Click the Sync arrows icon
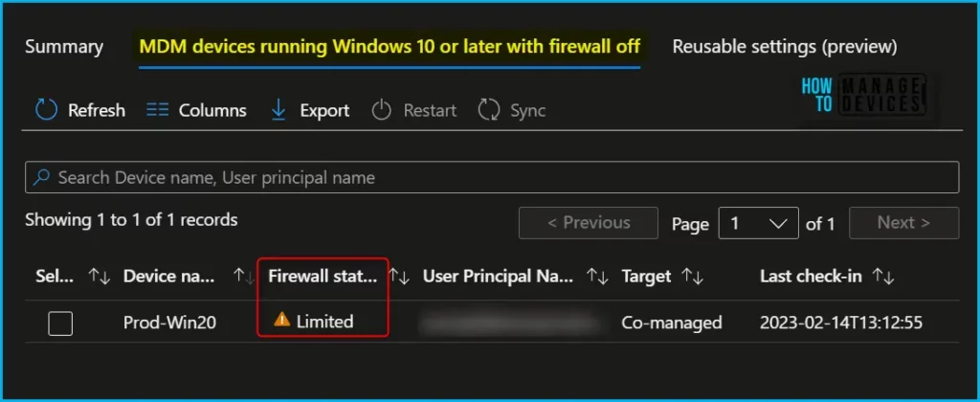This screenshot has width=980, height=402. pos(488,110)
